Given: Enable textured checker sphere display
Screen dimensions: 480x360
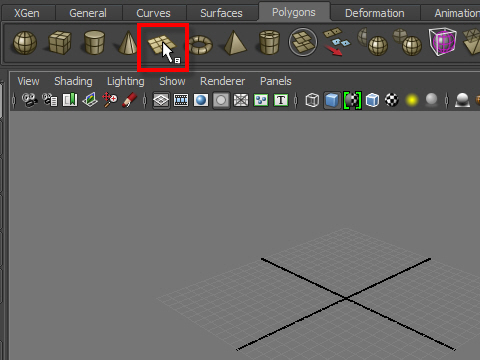Looking at the screenshot, I should [x=392, y=100].
